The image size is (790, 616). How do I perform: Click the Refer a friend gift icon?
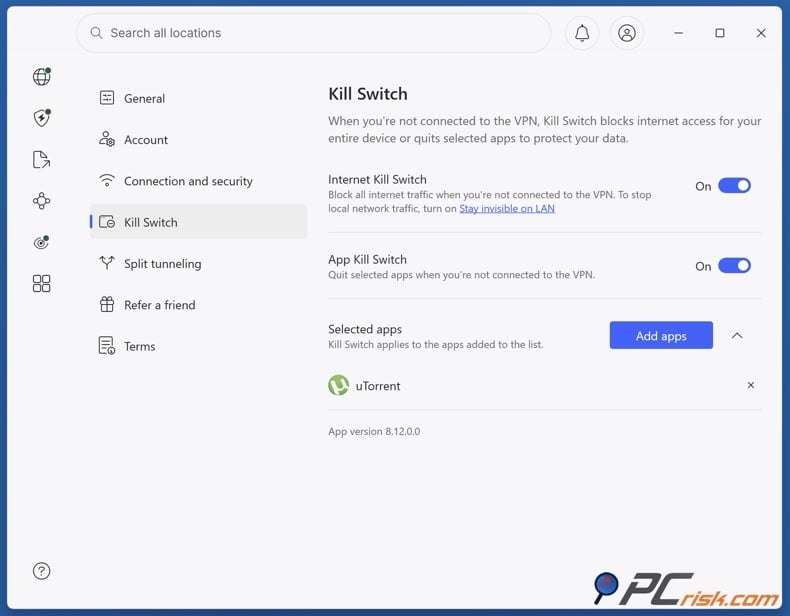point(107,304)
